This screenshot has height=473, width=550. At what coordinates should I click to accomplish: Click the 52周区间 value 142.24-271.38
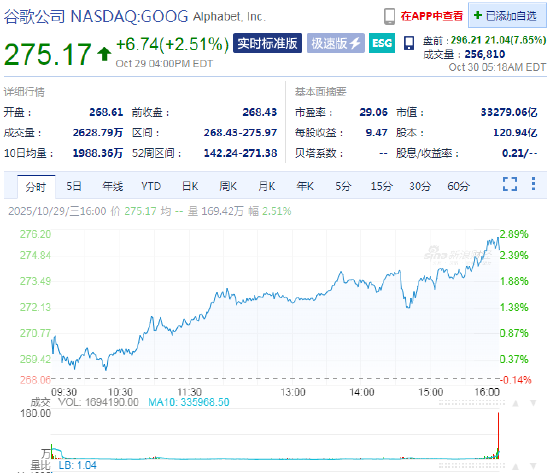coord(240,153)
